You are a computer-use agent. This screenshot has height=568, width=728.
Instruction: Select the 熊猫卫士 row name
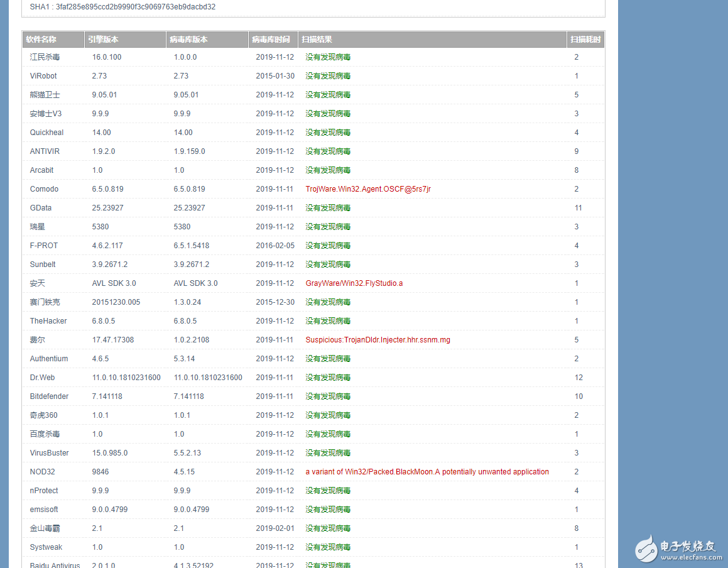[x=45, y=95]
